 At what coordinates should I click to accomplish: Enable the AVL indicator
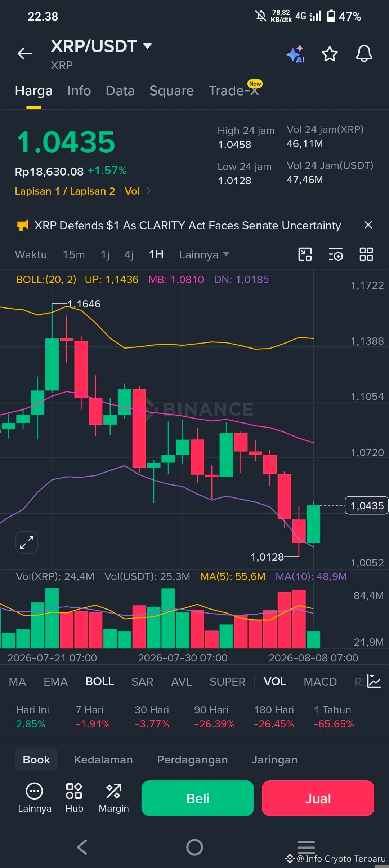182,682
